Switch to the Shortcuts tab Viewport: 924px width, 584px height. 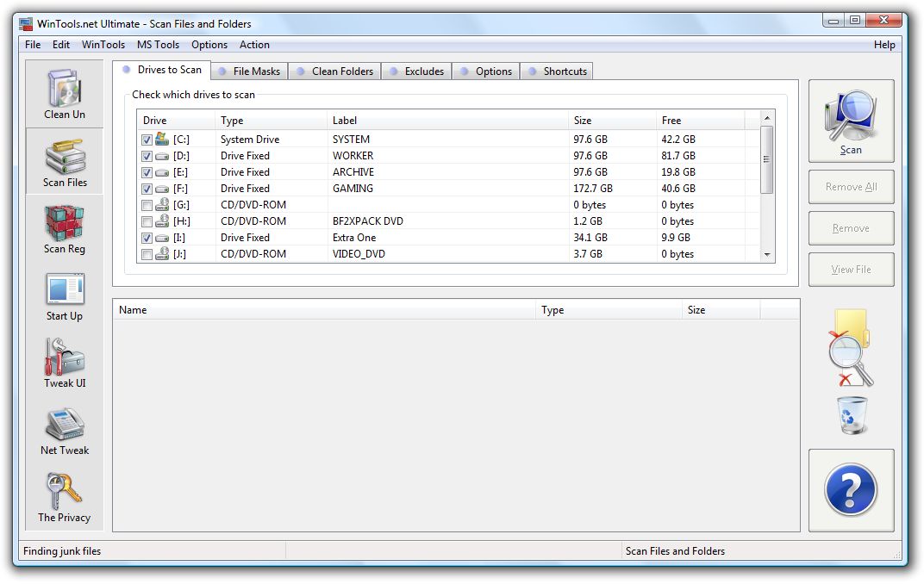click(x=557, y=71)
